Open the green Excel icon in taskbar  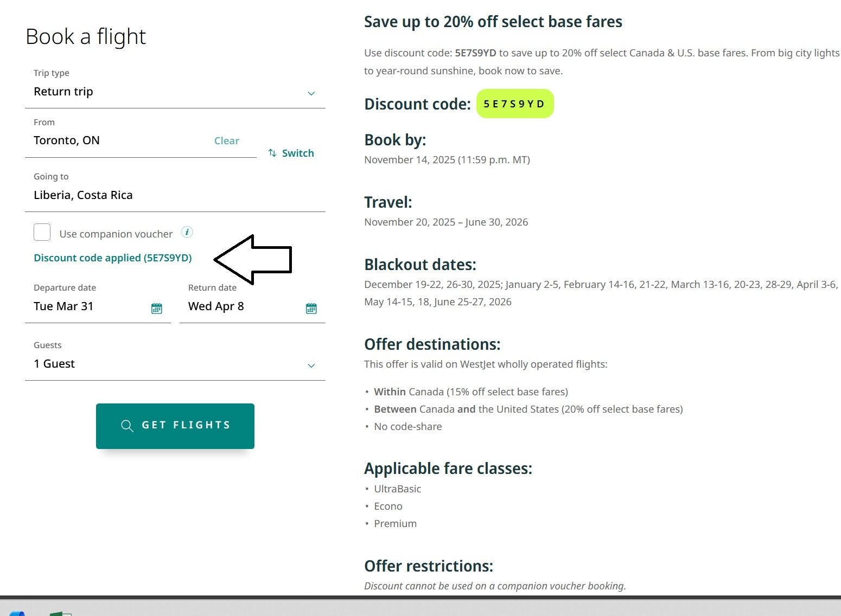[x=60, y=613]
